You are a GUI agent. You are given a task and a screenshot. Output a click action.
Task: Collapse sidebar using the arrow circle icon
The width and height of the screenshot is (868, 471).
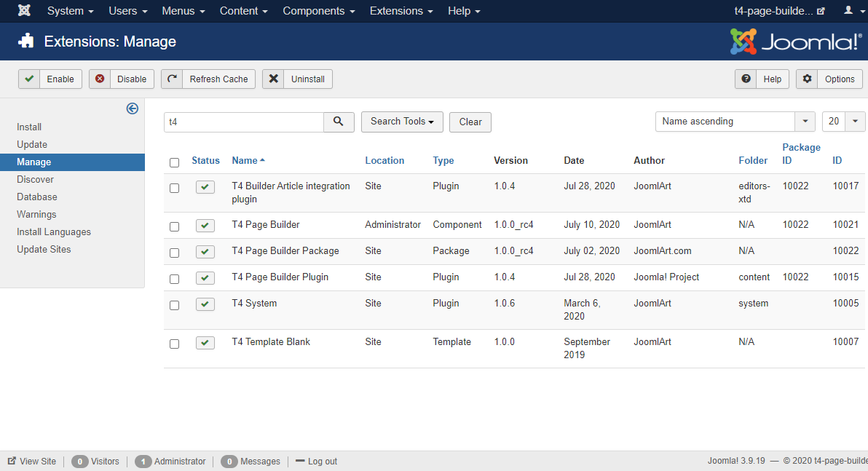pyautogui.click(x=132, y=108)
